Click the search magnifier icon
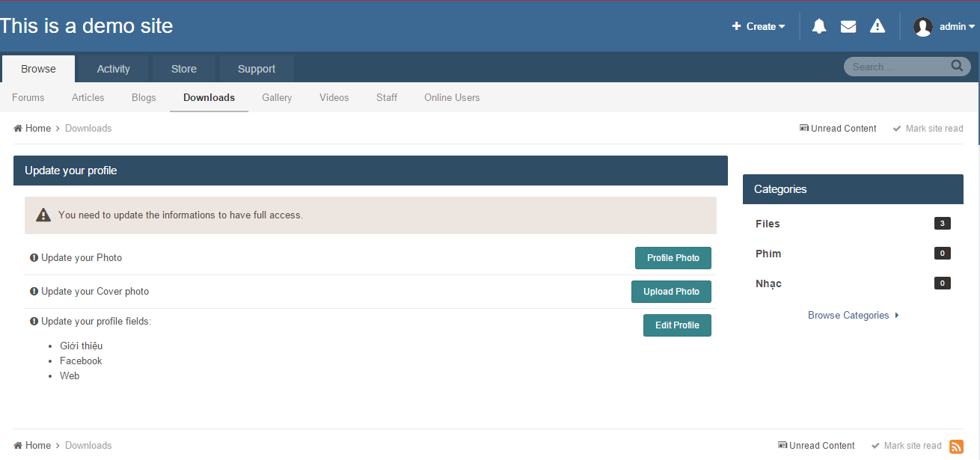 [x=957, y=66]
